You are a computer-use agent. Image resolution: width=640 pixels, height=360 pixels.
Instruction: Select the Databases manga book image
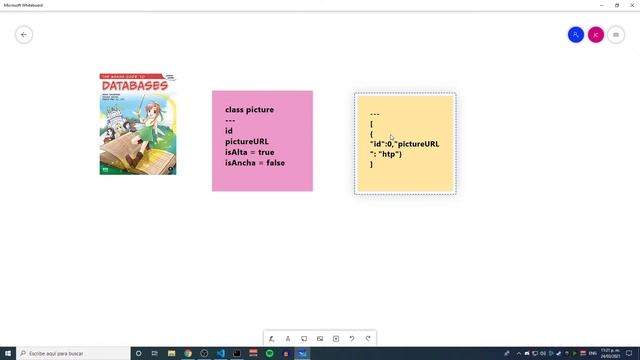click(x=138, y=124)
